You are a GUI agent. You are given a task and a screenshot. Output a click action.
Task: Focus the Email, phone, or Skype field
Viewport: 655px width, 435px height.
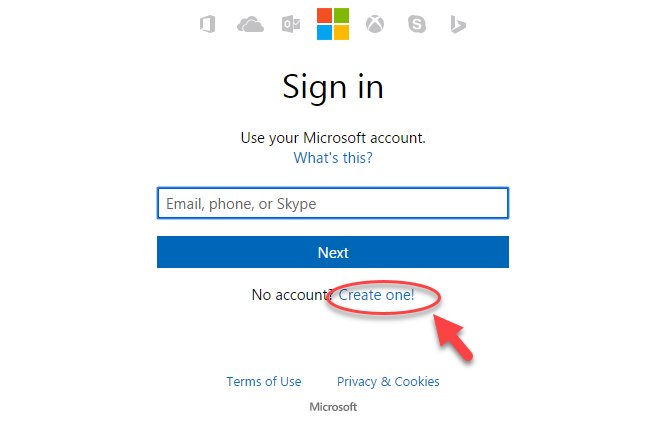point(333,203)
